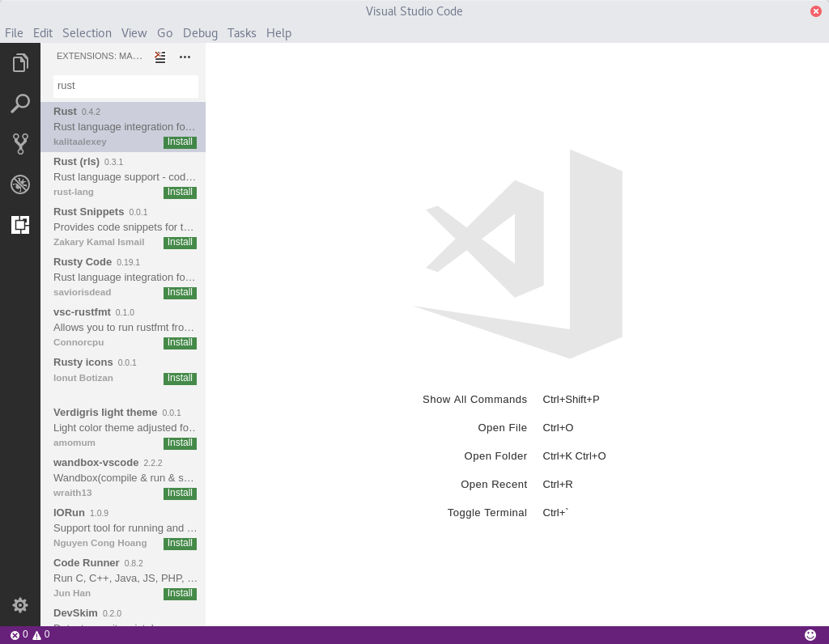Viewport: 829px width, 644px height.
Task: Open the Search view in activity bar
Action: pyautogui.click(x=20, y=104)
